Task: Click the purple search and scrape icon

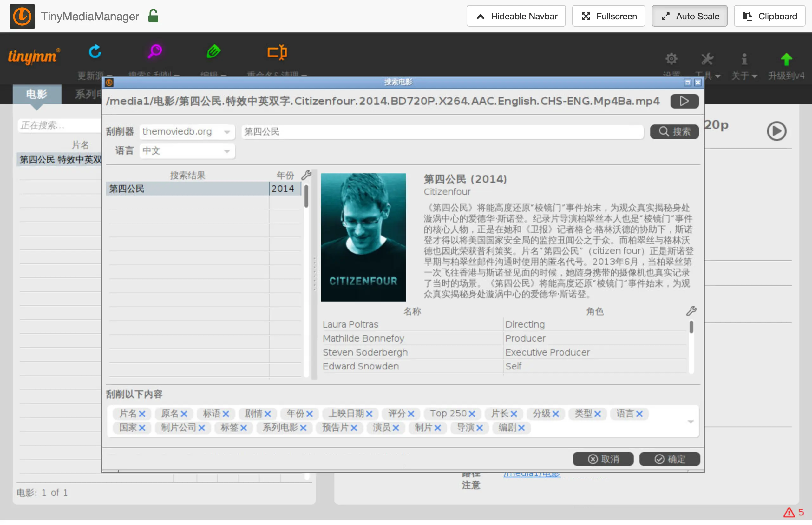Action: click(x=155, y=52)
